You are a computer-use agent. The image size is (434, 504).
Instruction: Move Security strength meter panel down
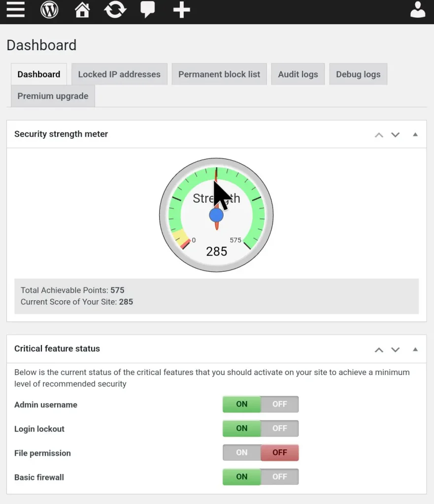(395, 135)
